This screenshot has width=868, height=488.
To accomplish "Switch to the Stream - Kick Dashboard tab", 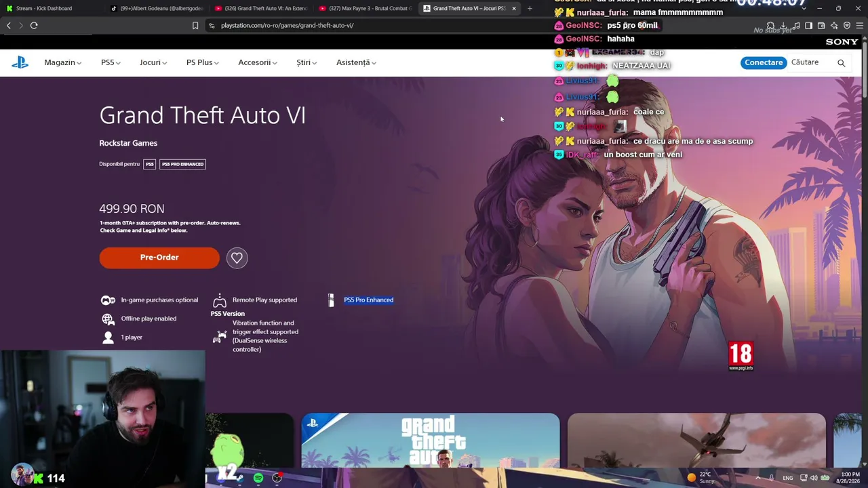I will pos(54,8).
